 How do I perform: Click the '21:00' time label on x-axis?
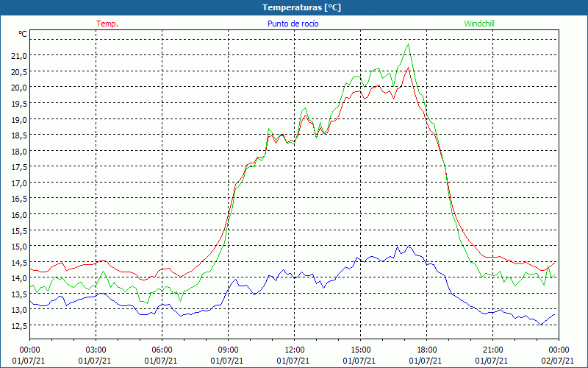point(492,350)
